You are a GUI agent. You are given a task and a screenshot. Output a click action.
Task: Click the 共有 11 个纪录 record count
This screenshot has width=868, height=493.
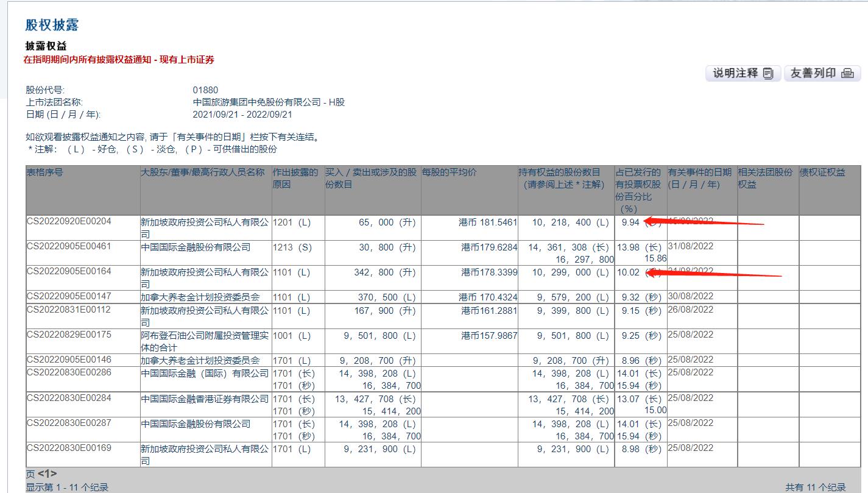[x=816, y=487]
